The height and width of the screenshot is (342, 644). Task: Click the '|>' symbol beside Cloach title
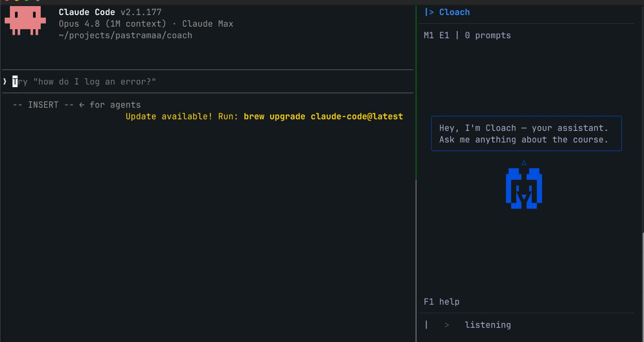[x=429, y=12]
